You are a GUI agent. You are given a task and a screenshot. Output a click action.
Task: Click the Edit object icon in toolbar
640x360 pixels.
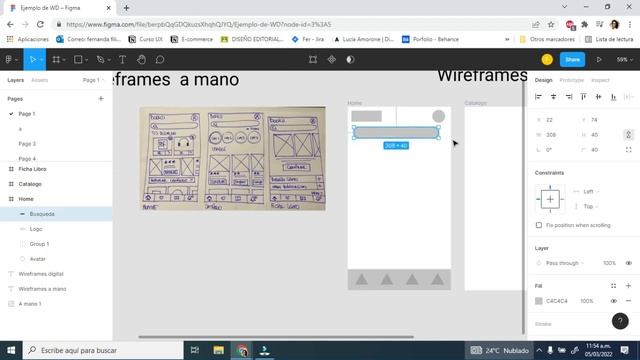[x=313, y=60]
